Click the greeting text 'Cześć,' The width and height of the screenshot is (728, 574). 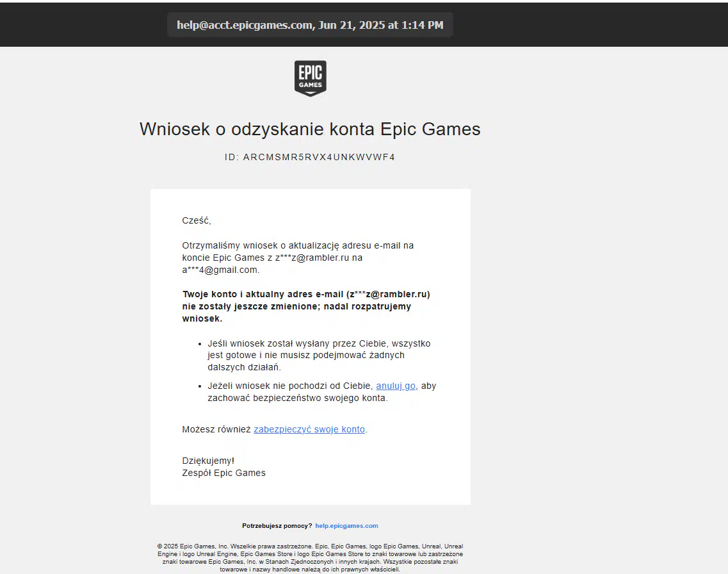pos(197,220)
